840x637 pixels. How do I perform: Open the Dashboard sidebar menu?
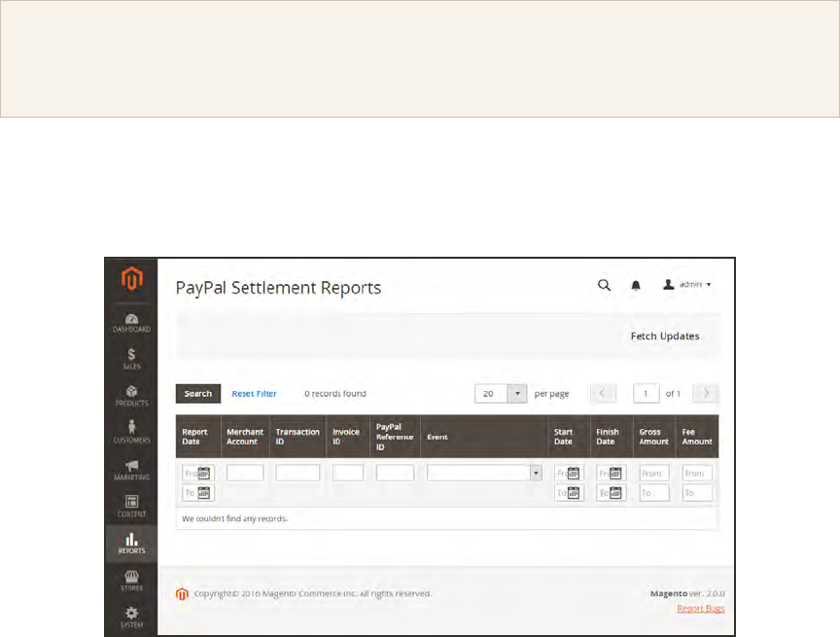pos(131,323)
